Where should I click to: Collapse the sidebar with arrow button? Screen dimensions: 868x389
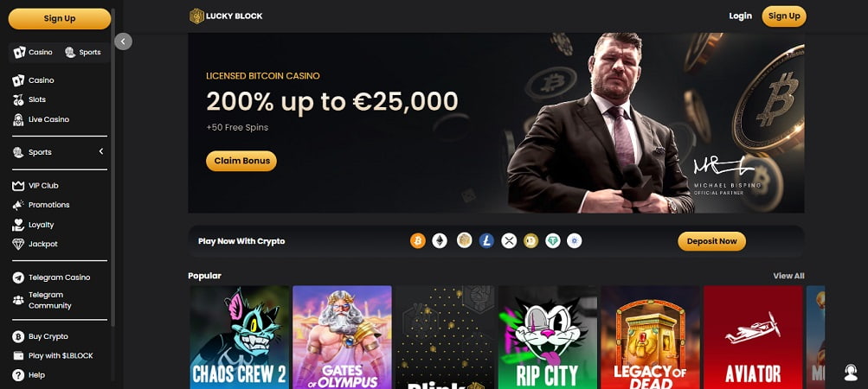(123, 41)
